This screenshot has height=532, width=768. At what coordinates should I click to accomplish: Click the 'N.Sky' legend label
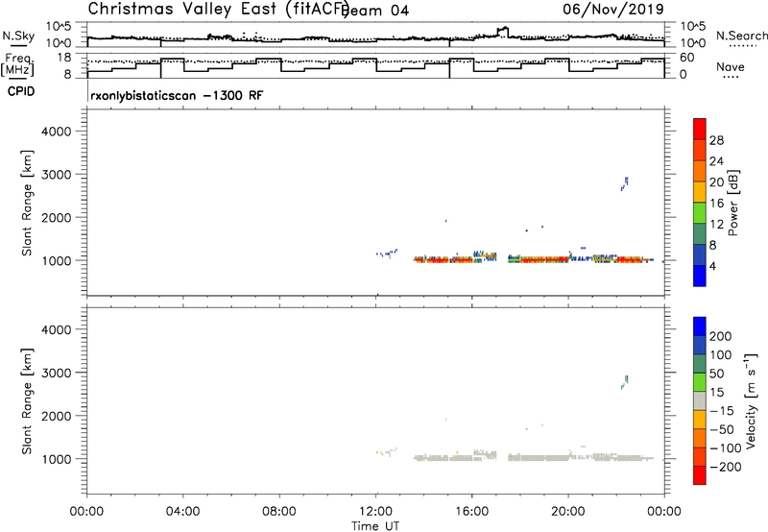(x=18, y=36)
